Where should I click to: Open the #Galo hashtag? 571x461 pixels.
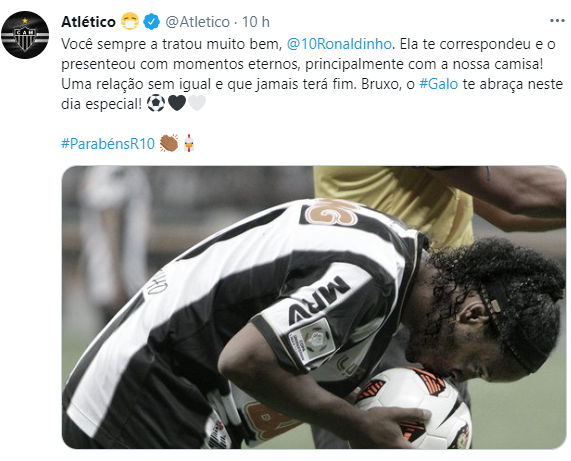(x=438, y=84)
